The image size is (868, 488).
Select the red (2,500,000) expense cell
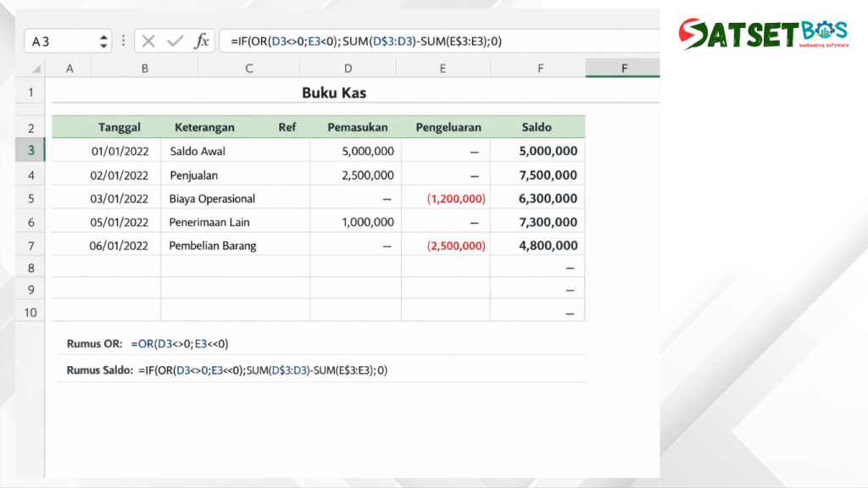tap(456, 246)
